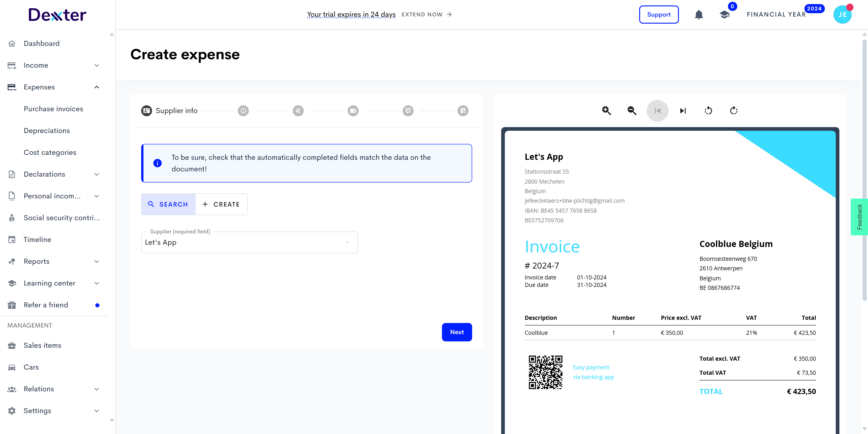Open Purchase invoices
Image resolution: width=868 pixels, height=434 pixels.
point(53,109)
